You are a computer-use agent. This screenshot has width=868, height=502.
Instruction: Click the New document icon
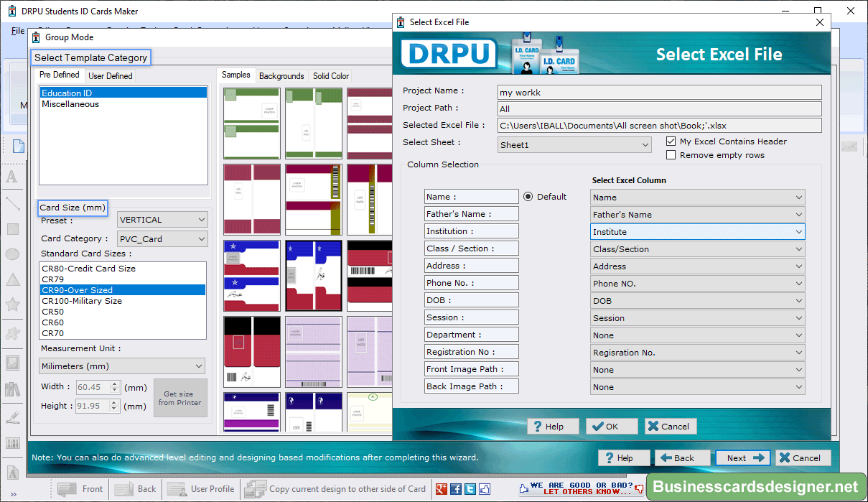18,146
